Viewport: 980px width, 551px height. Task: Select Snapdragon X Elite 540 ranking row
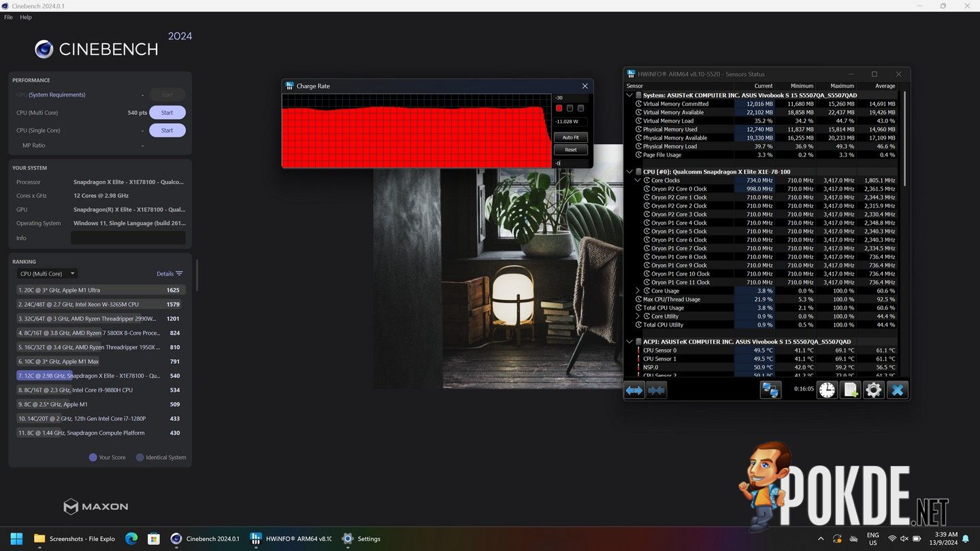pyautogui.click(x=99, y=375)
